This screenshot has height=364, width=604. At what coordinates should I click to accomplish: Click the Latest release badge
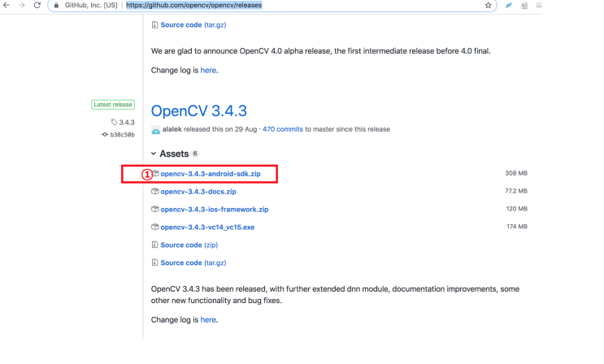[112, 105]
